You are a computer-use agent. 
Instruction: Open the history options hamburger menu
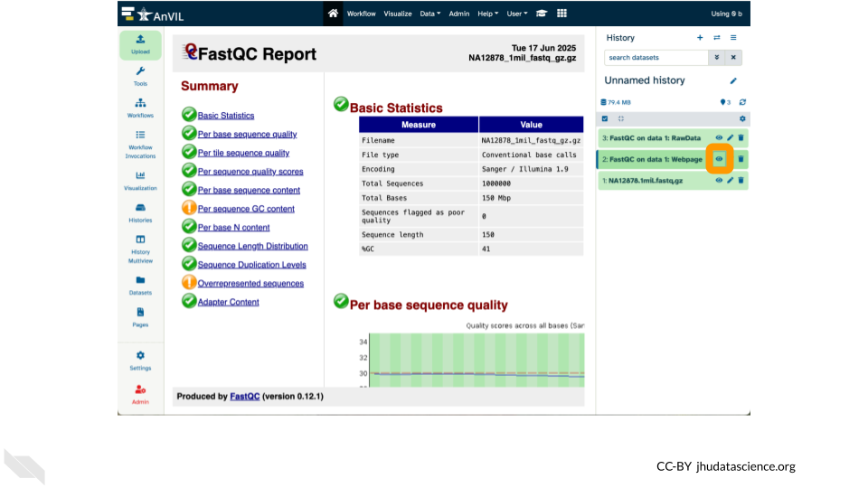(x=733, y=38)
